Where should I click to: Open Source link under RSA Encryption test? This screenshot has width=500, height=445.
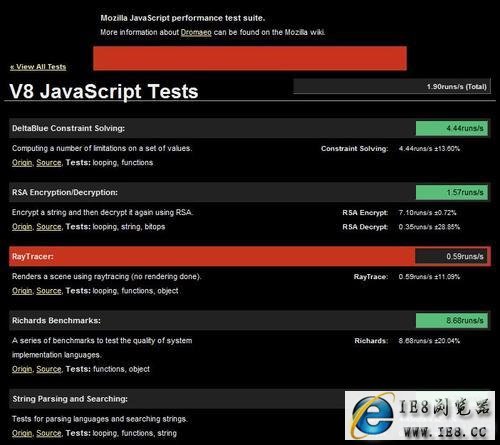[x=49, y=227]
